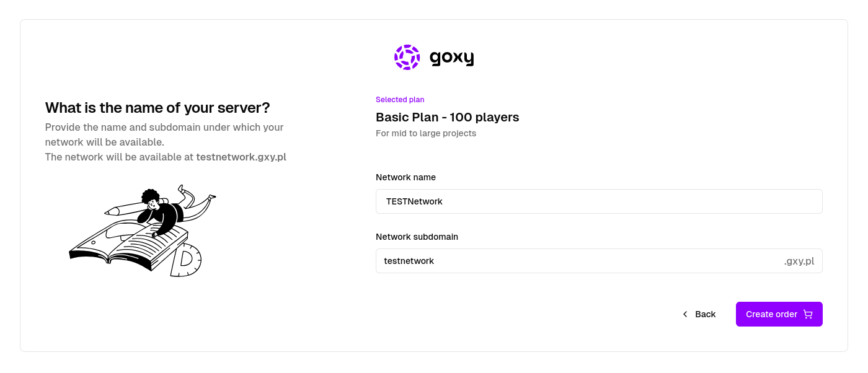Viewport: 868px width, 373px height.
Task: Click the For mid to large projects subtitle
Action: 426,133
